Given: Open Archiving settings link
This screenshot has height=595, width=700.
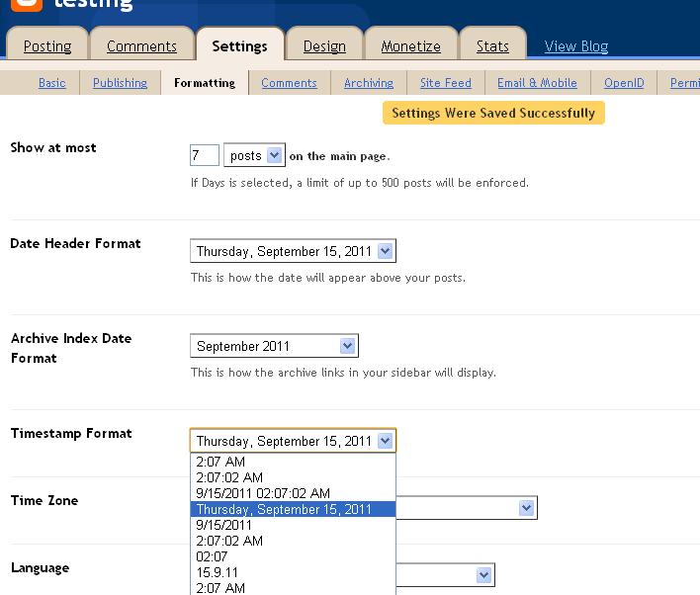Looking at the screenshot, I should pyautogui.click(x=368, y=83).
